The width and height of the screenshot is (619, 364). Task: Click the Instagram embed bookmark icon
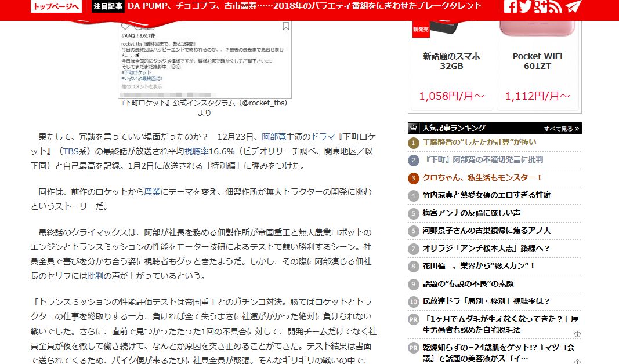(x=286, y=26)
